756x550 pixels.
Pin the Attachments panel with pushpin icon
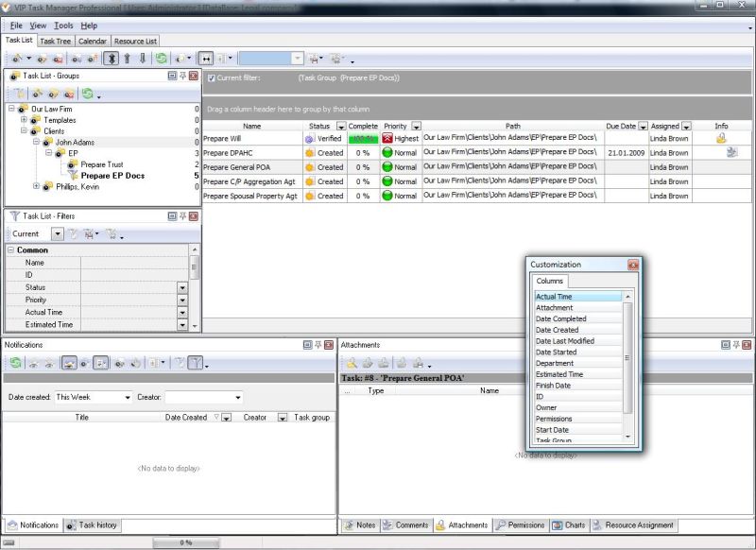[736, 345]
